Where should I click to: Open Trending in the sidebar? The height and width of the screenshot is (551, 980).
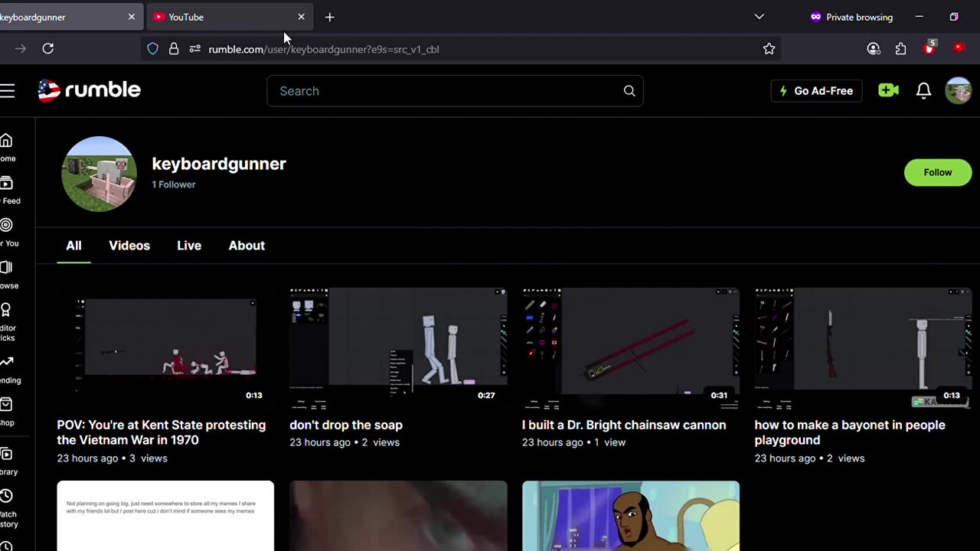coord(8,370)
